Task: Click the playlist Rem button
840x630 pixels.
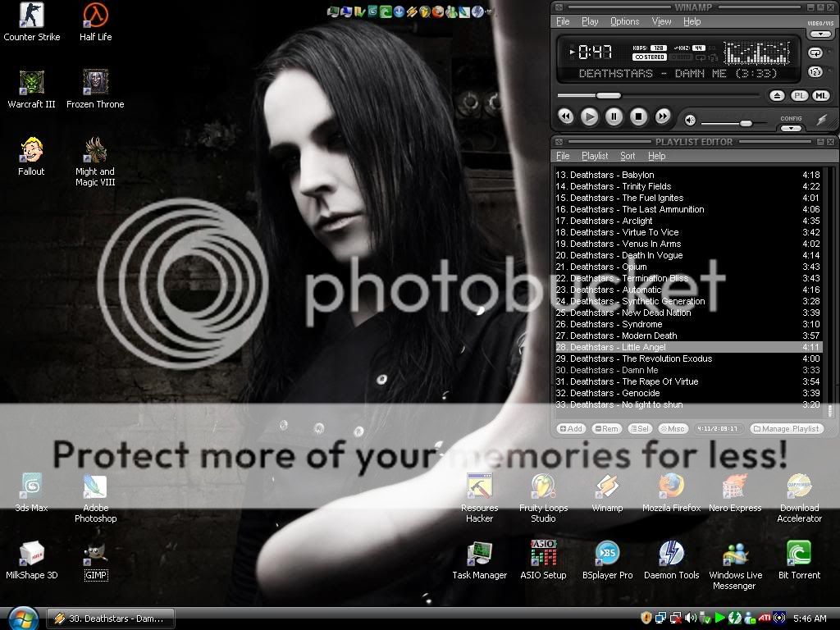Action: (606, 428)
